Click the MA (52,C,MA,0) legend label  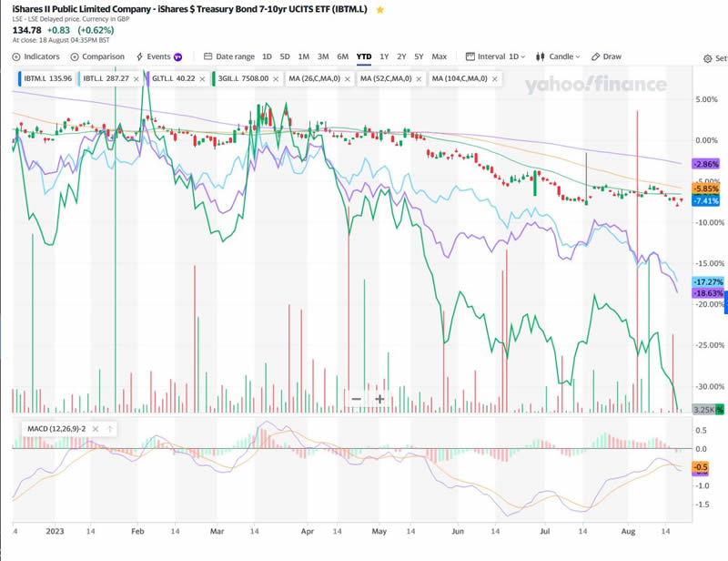click(386, 78)
